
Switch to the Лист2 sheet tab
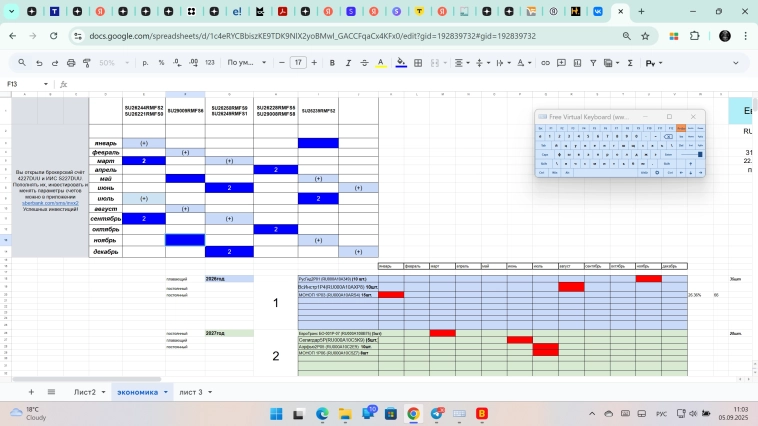click(85, 392)
